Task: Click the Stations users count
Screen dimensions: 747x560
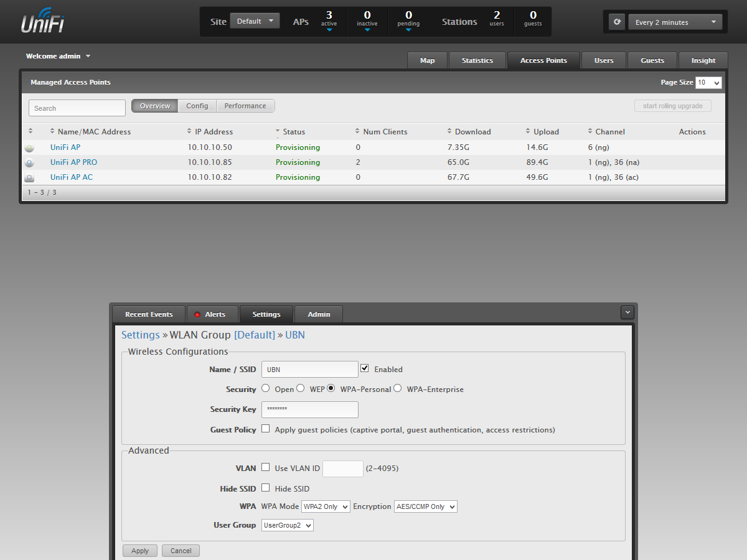Action: [x=497, y=18]
